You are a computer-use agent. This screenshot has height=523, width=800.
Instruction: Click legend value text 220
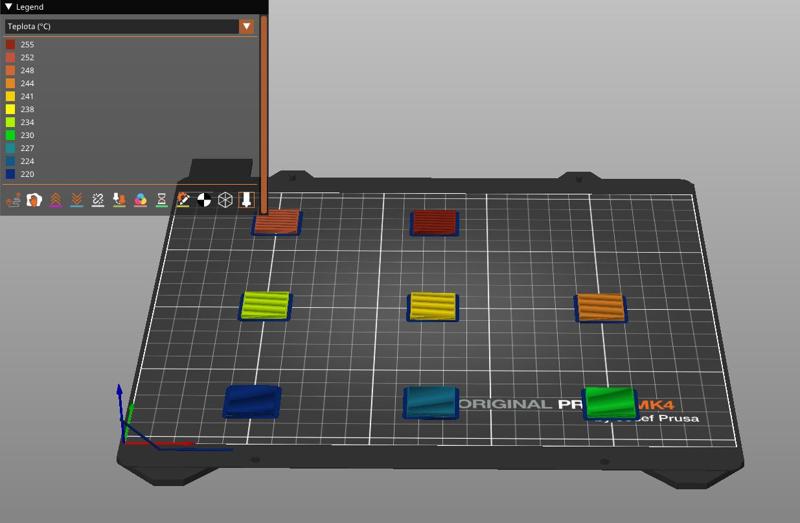[x=27, y=174]
